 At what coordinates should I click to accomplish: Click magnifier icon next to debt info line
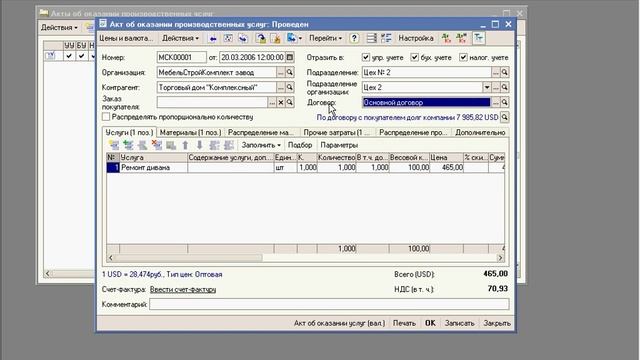coord(504,118)
